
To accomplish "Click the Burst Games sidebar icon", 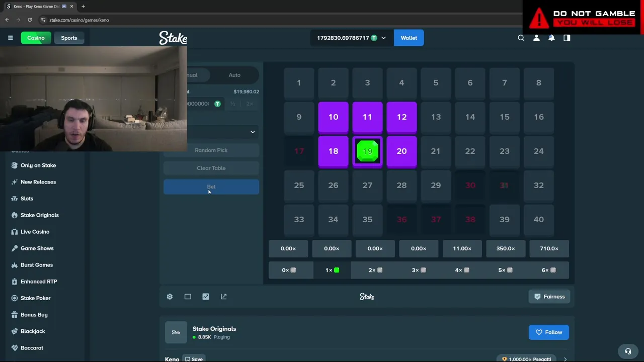I will (x=15, y=265).
